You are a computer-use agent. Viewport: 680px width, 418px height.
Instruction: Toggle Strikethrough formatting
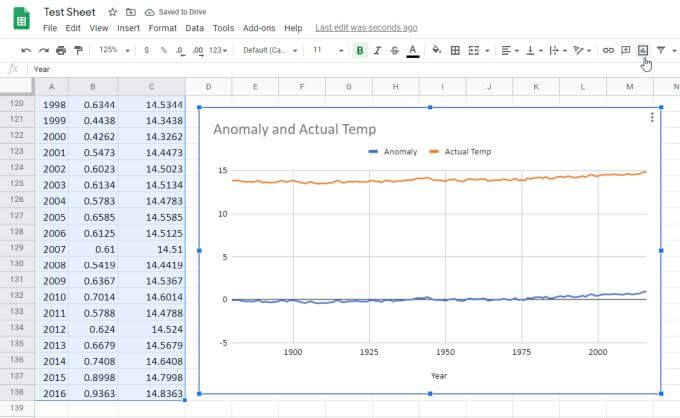[395, 50]
